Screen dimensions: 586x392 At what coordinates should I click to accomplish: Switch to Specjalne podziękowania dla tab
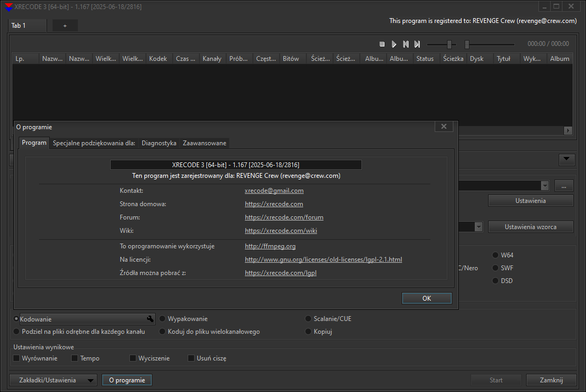[94, 143]
